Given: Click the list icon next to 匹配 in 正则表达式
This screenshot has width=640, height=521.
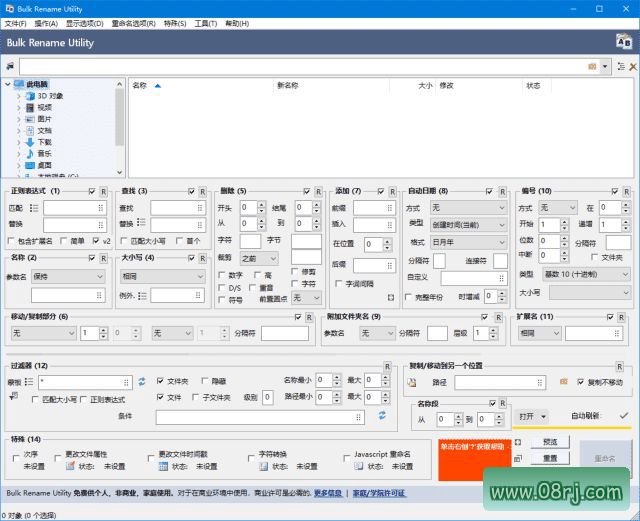Looking at the screenshot, I should coord(34,208).
